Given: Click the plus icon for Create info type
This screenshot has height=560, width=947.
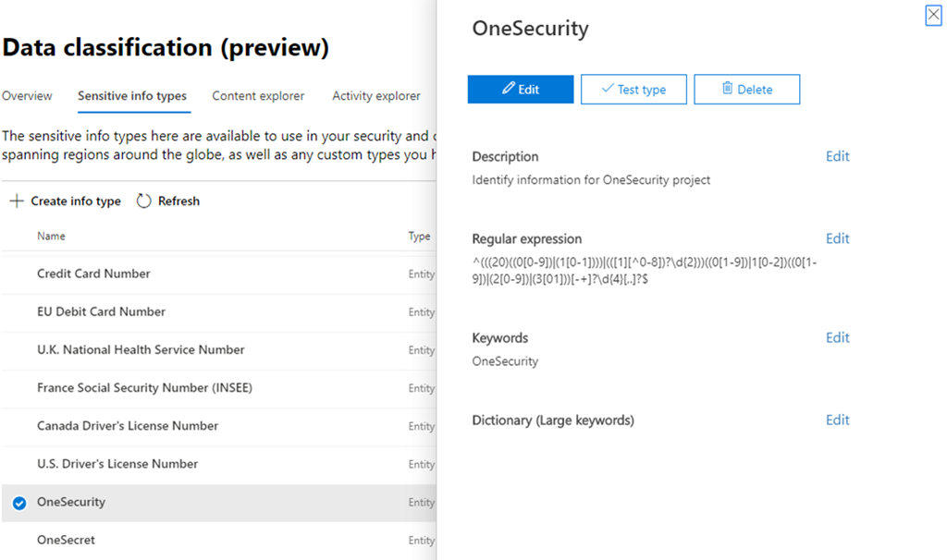Looking at the screenshot, I should tap(17, 201).
